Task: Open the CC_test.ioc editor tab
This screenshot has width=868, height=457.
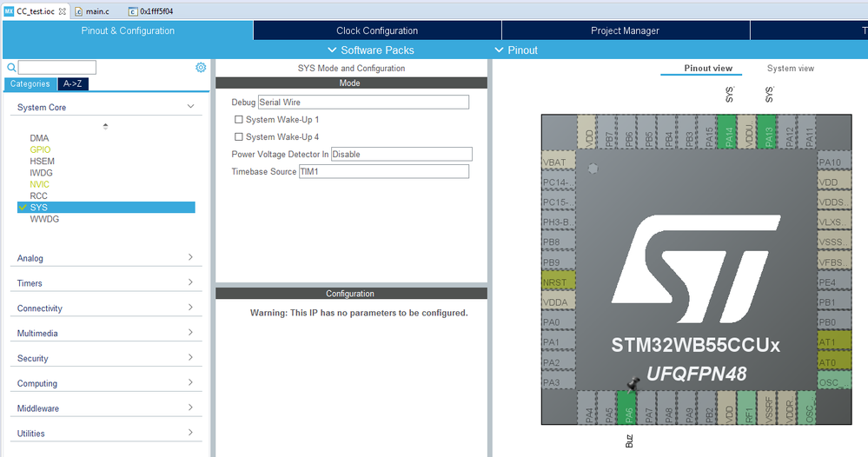Action: point(35,11)
